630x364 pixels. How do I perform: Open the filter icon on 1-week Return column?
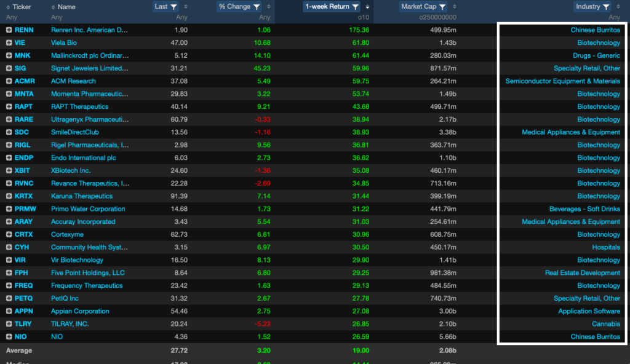click(x=355, y=7)
